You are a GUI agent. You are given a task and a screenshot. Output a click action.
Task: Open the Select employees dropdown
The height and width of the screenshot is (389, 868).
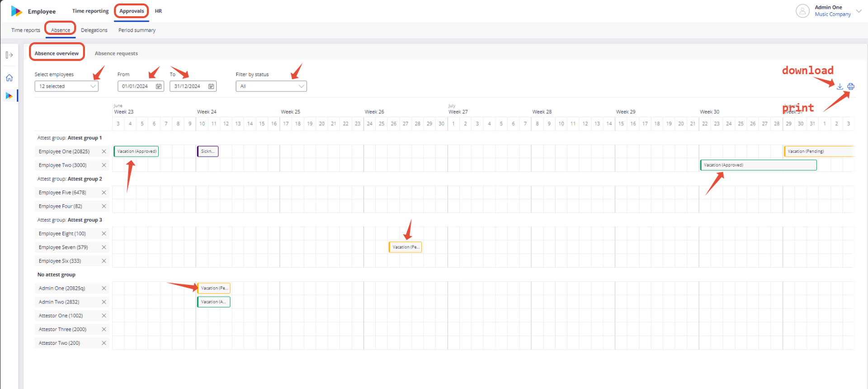pyautogui.click(x=66, y=86)
